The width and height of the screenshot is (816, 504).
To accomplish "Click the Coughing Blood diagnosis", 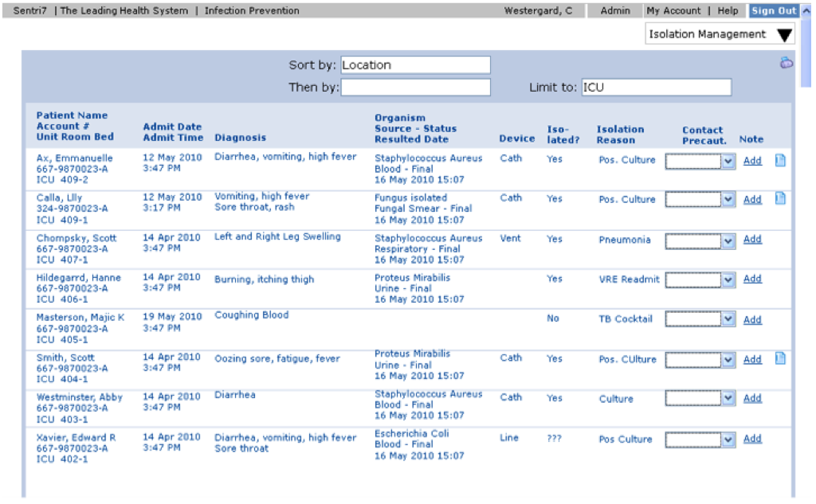I will 251,315.
